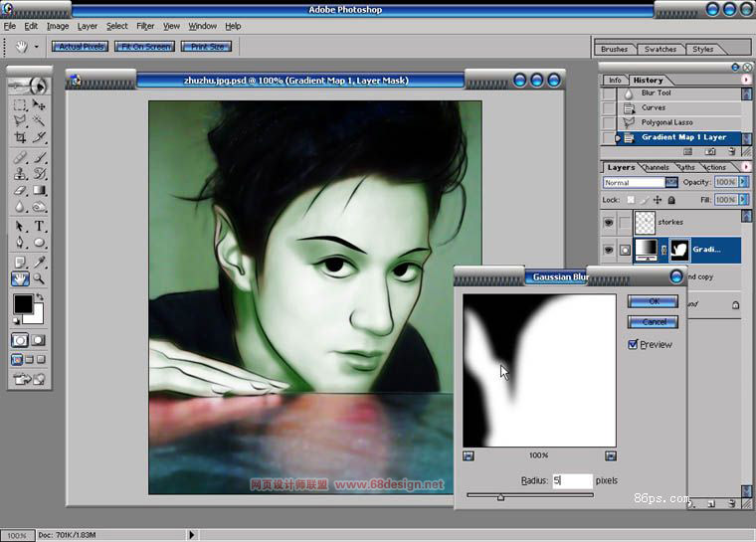The height and width of the screenshot is (542, 756).
Task: Uncheck the Preview checkbox in Gaussian Blur
Action: [x=634, y=344]
